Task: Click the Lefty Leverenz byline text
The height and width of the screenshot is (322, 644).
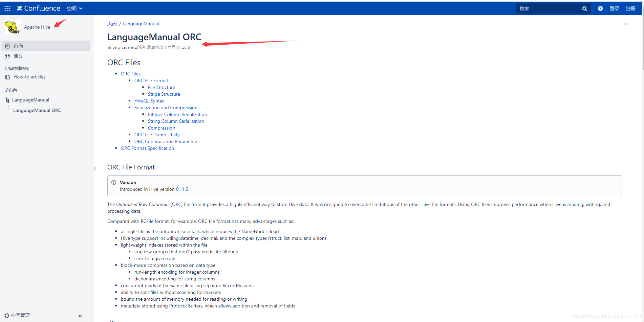Action: point(124,47)
